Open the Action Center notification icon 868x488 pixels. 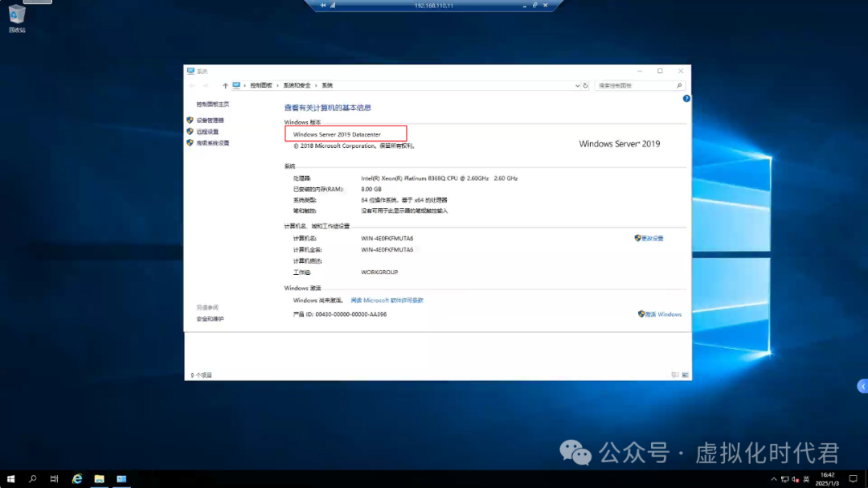point(853,479)
